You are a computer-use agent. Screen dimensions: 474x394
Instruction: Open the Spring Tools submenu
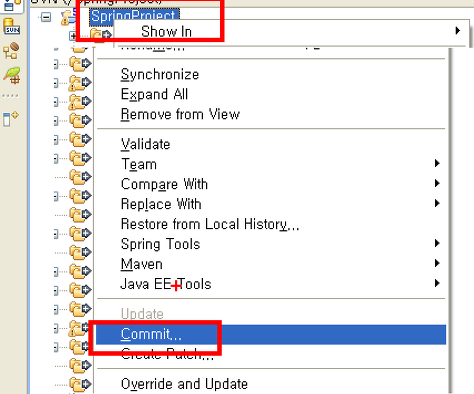click(271, 244)
